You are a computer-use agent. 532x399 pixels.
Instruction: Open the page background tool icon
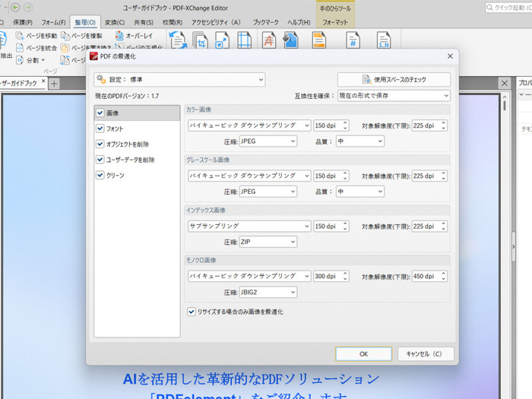pyautogui.click(x=290, y=40)
